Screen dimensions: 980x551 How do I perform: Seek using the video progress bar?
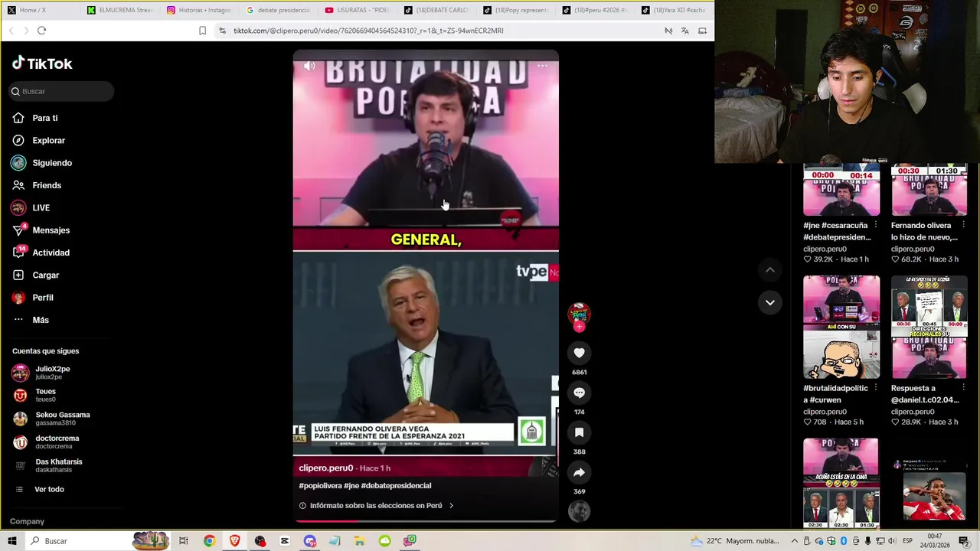[x=426, y=521]
